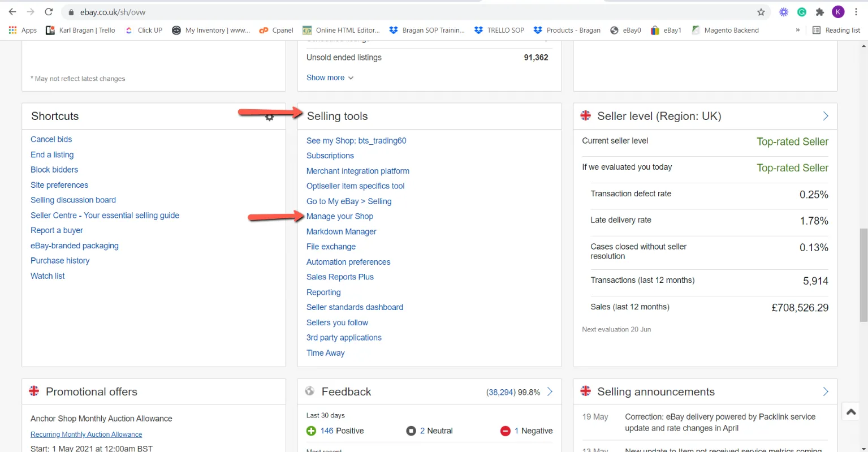This screenshot has width=868, height=452.
Task: Bookmark this page with the star icon
Action: click(761, 12)
